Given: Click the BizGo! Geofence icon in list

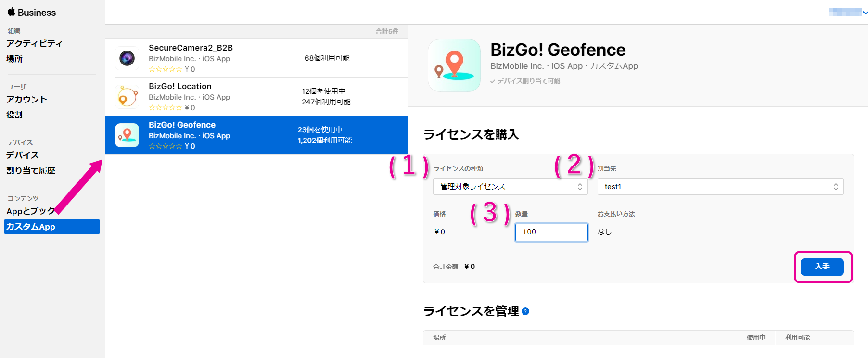Looking at the screenshot, I should 127,135.
